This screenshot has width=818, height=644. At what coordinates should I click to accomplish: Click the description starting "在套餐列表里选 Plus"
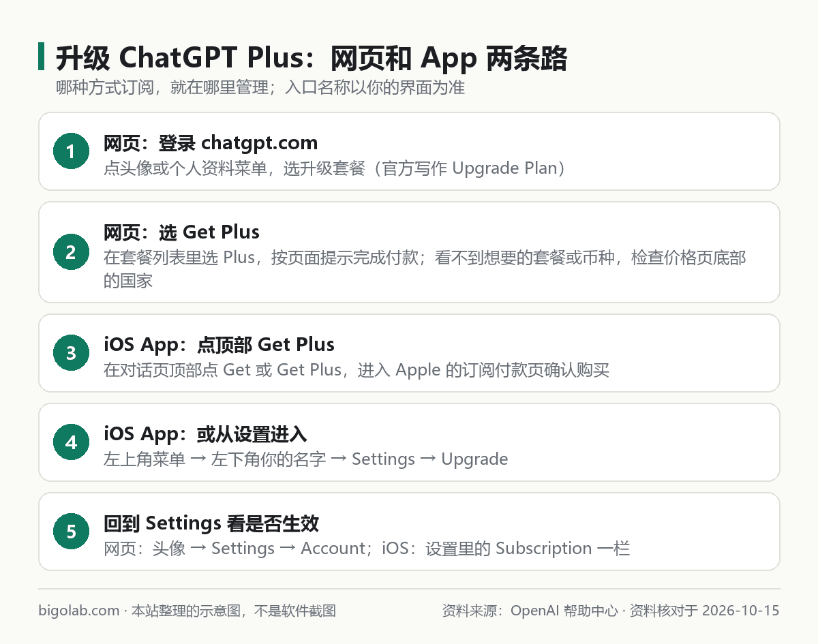425,269
